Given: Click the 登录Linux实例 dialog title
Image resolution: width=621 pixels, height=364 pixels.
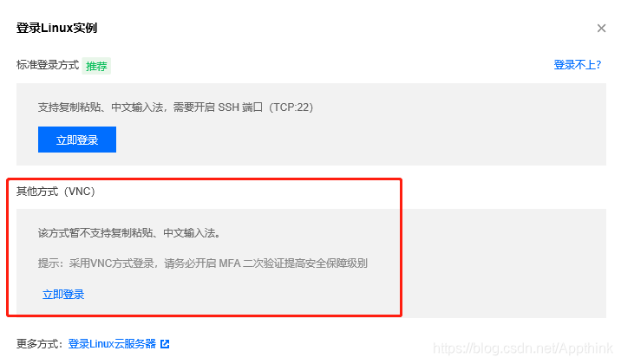Looking at the screenshot, I should coord(56,28).
